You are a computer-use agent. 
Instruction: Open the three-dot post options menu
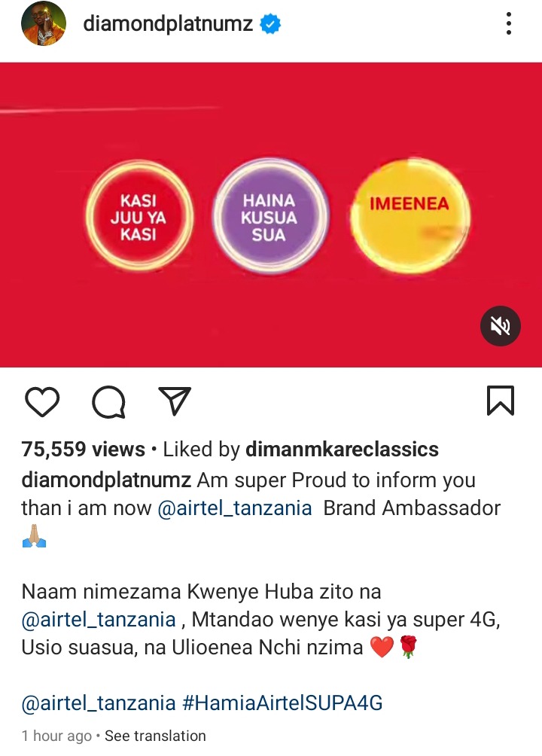point(509,23)
